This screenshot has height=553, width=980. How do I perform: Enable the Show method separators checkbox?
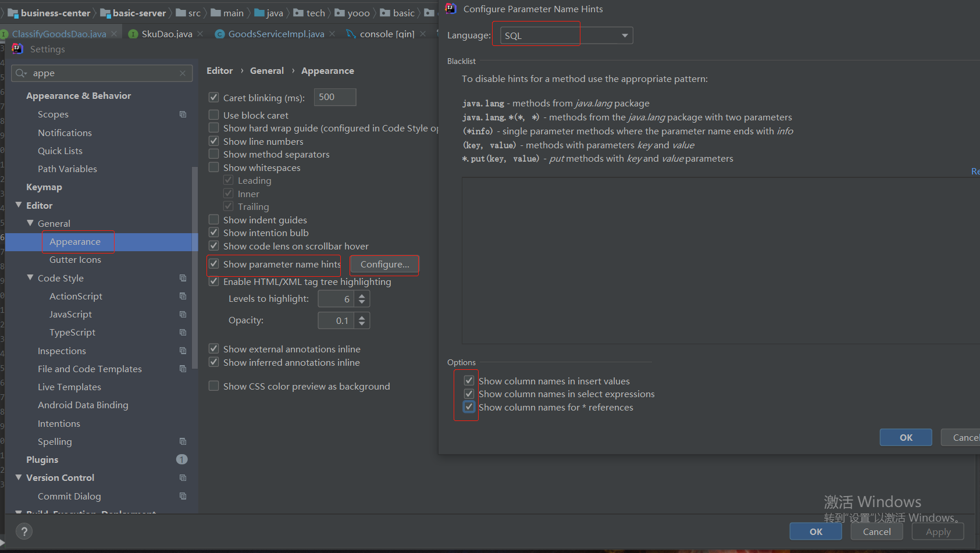pyautogui.click(x=213, y=154)
